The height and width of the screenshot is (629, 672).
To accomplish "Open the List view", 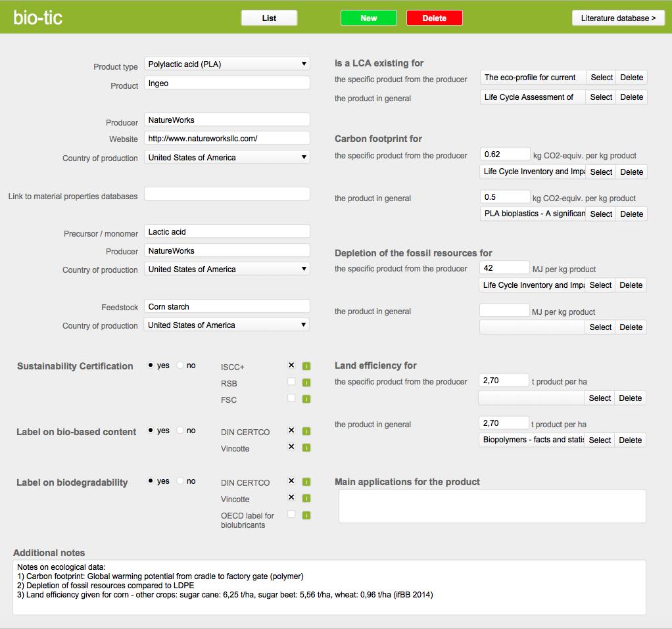I will pos(269,18).
